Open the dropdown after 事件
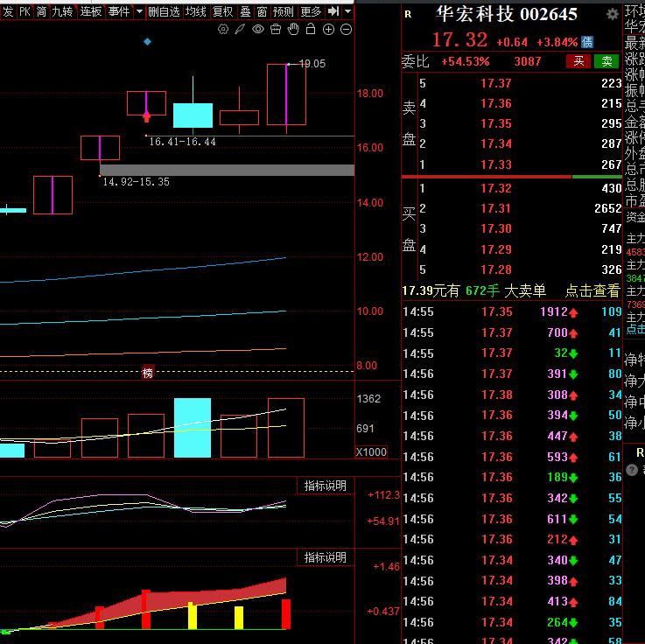This screenshot has width=645, height=644. [x=139, y=11]
